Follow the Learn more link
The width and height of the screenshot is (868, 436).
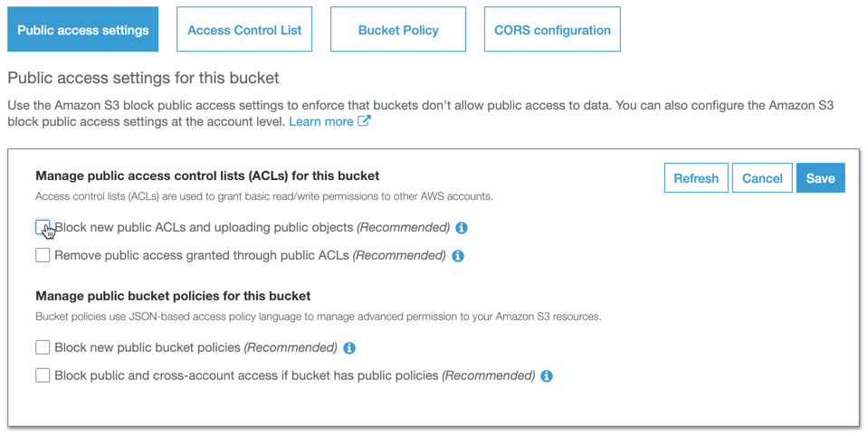click(321, 121)
